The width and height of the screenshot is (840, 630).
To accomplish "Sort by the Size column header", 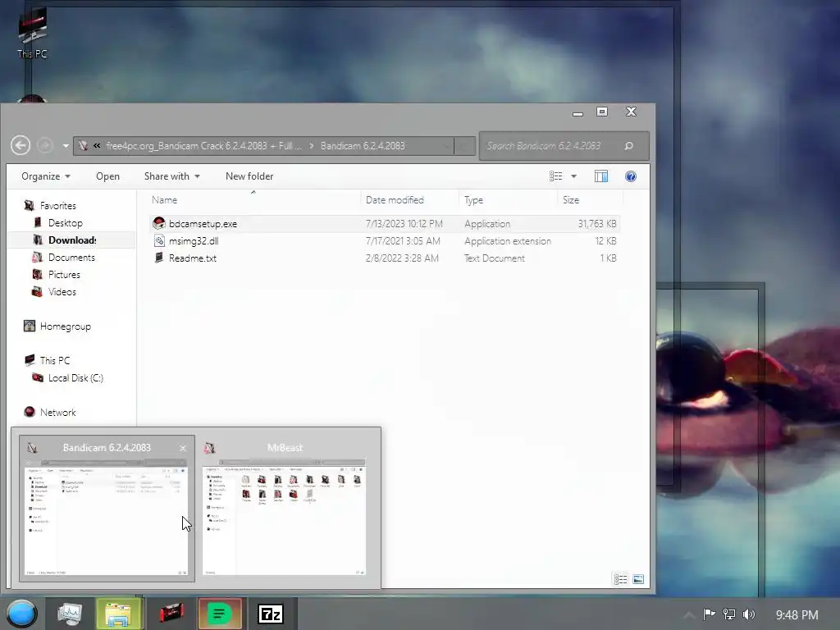I will 571,200.
